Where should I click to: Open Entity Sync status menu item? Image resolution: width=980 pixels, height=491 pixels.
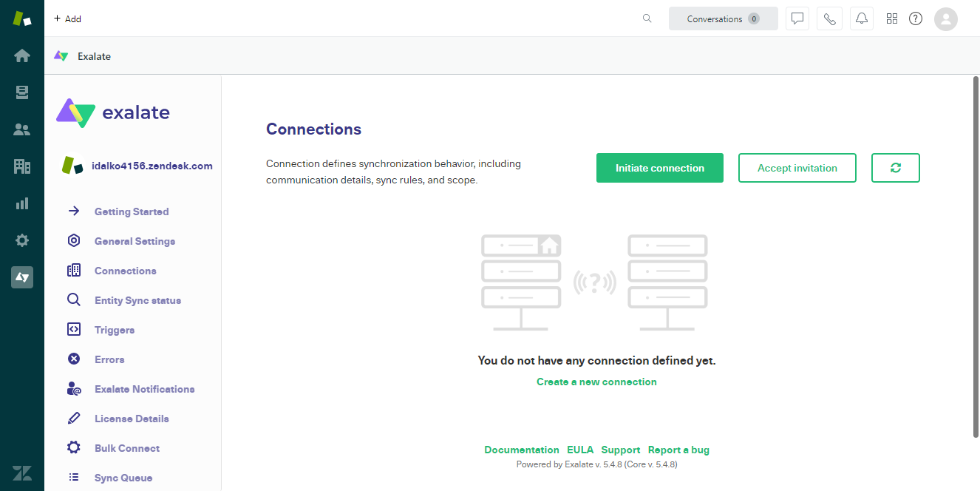[x=137, y=300]
